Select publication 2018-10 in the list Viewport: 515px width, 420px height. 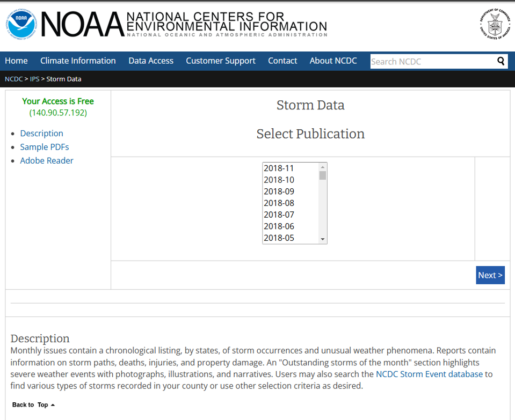[x=291, y=180]
